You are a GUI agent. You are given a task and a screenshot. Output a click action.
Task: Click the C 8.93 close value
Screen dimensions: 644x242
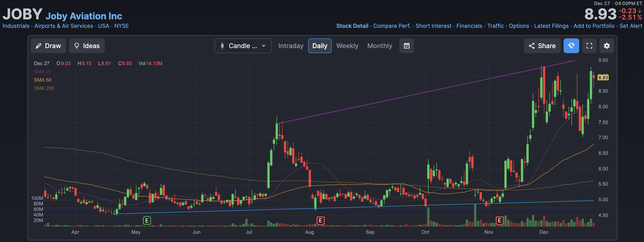(x=125, y=63)
